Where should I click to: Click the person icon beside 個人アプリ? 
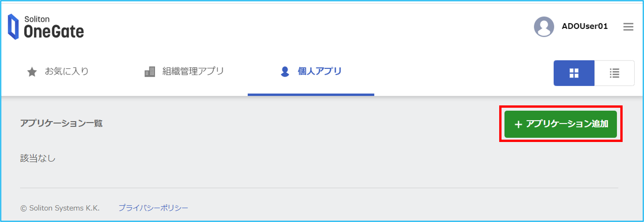[x=285, y=71]
